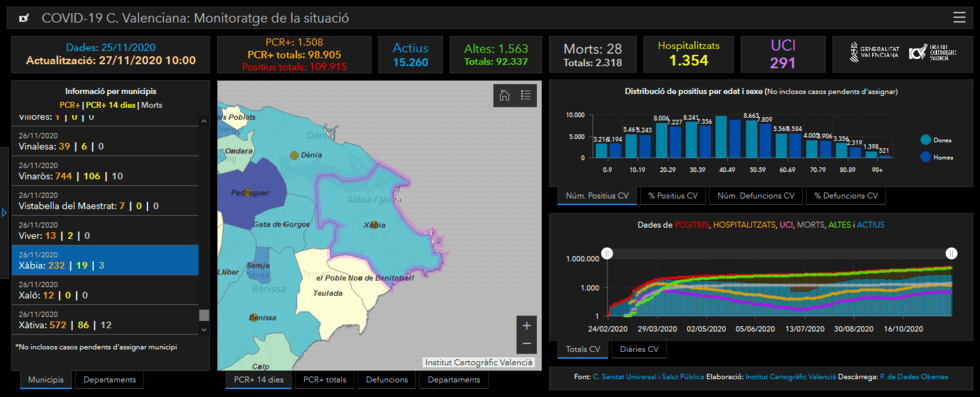
Task: Select the highlighted Xàbia row
Action: click(105, 261)
